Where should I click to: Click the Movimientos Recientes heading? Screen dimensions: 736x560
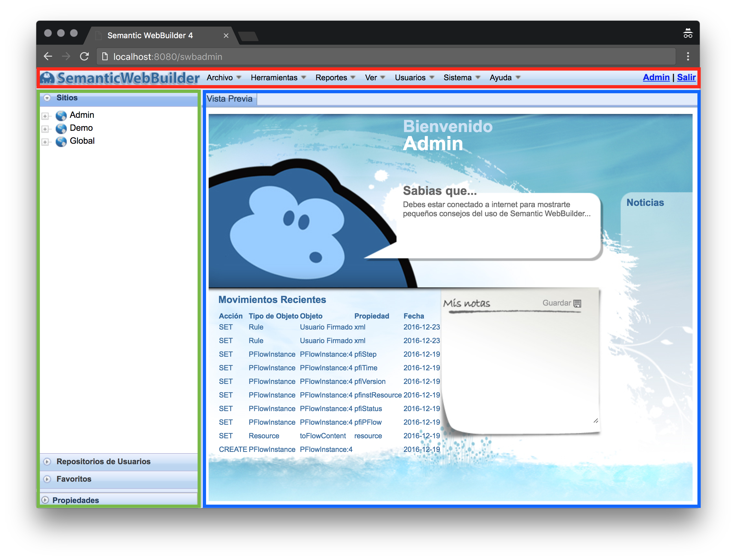(x=272, y=300)
